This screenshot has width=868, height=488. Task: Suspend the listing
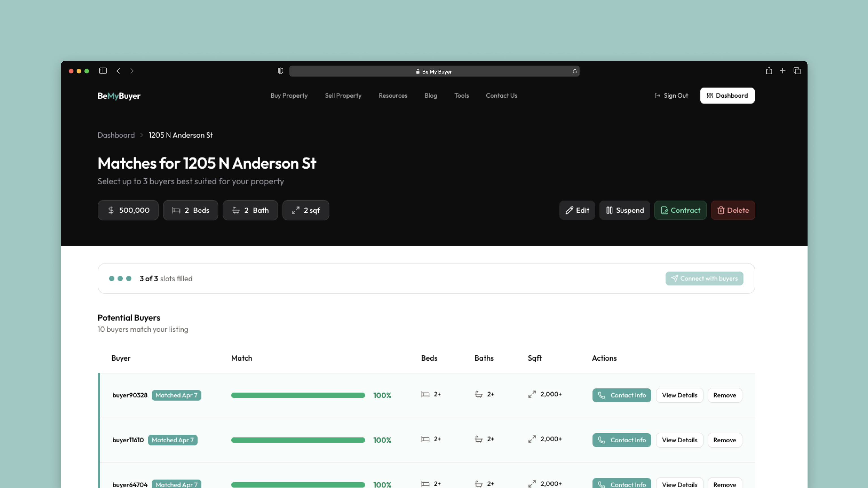click(x=624, y=210)
